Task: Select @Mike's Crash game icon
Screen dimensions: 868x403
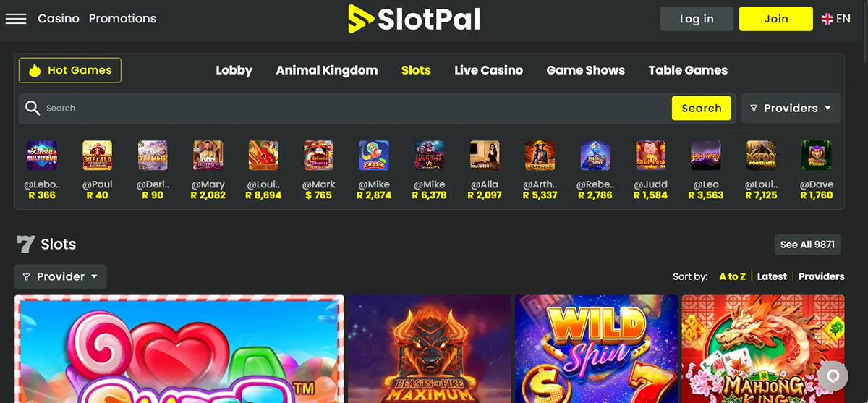Action: pyautogui.click(x=374, y=156)
